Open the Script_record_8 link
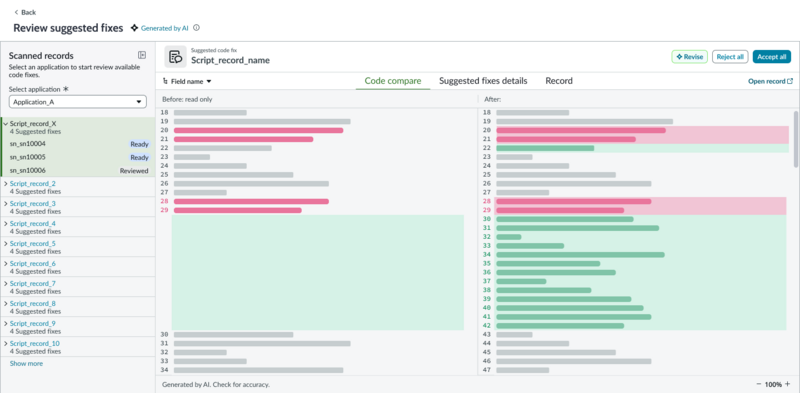The height and width of the screenshot is (393, 800). (x=33, y=303)
